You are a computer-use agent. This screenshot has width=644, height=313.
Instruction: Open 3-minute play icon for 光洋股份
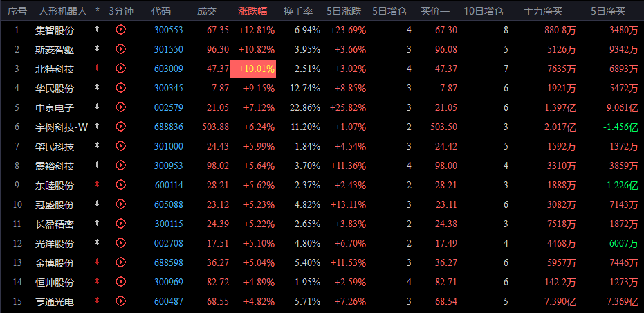(x=120, y=243)
